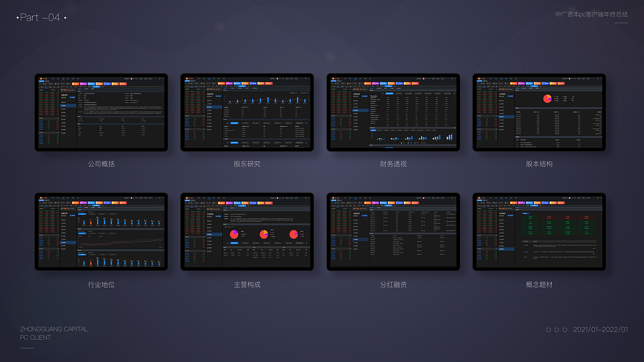Click the 公司概括 caption text
Image resolution: width=644 pixels, height=362 pixels.
(101, 164)
